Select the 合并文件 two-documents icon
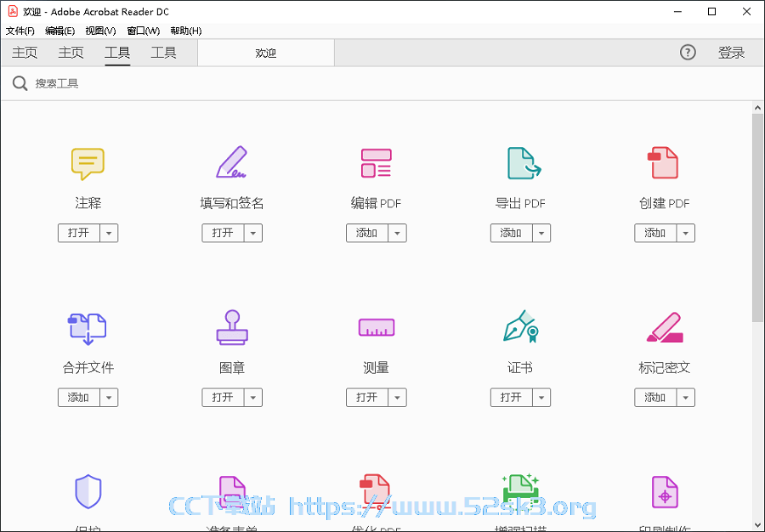Screen dimensions: 765x532 (88, 329)
